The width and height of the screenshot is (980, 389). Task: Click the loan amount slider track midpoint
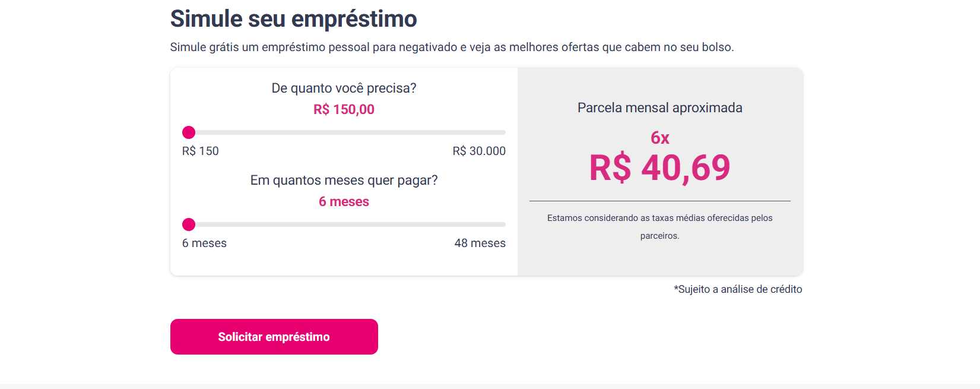[x=344, y=132]
